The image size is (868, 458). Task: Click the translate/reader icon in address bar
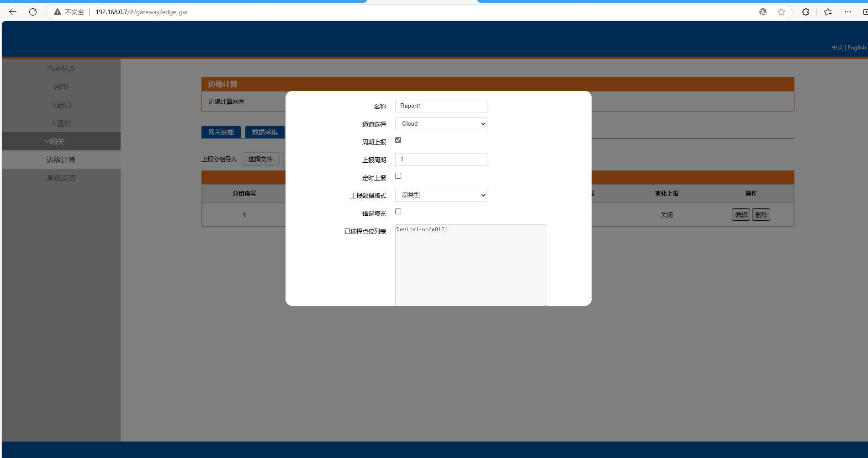pyautogui.click(x=763, y=12)
